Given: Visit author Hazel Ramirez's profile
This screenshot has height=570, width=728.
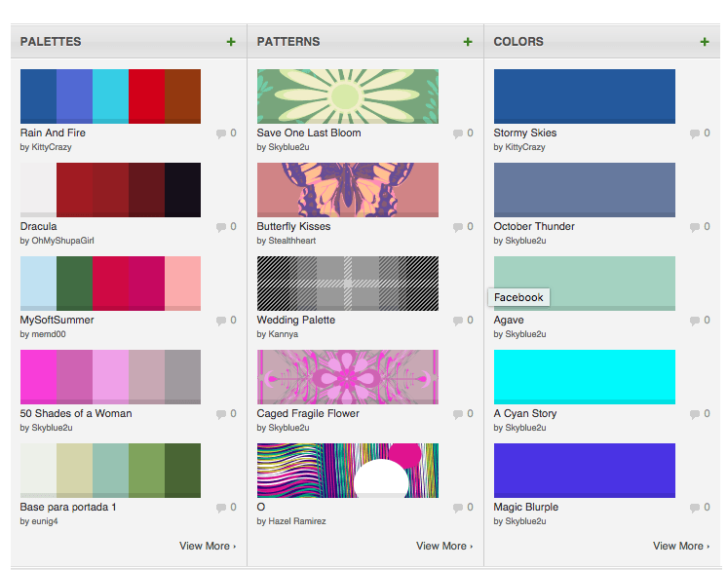Looking at the screenshot, I should click(297, 521).
